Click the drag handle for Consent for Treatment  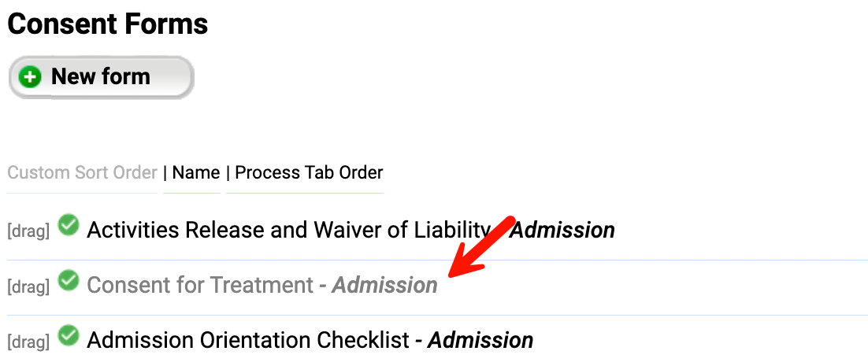[x=28, y=286]
